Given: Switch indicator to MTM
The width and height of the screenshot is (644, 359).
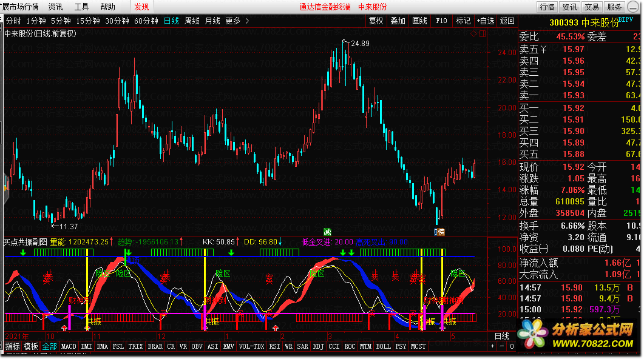Looking at the screenshot, I should pos(365,347).
